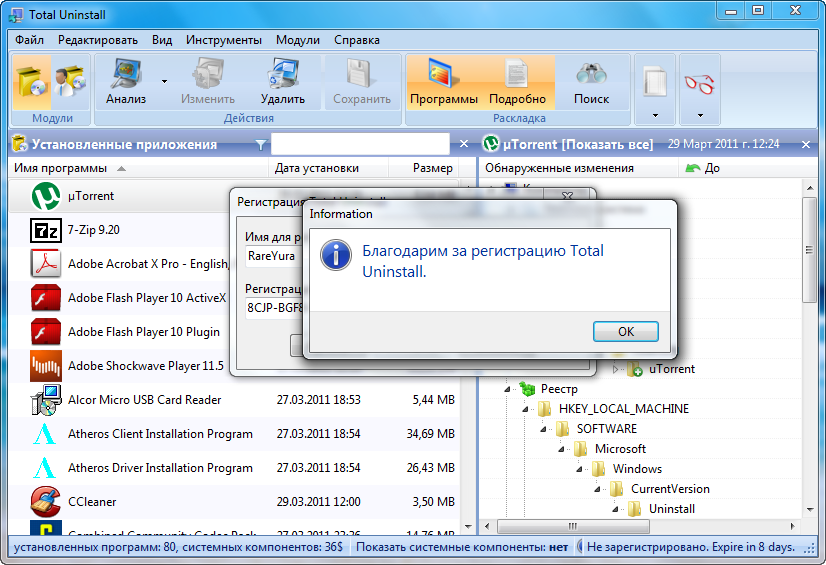This screenshot has width=826, height=565.
Task: Select the Installed Programs module icon
Action: [x=32, y=82]
